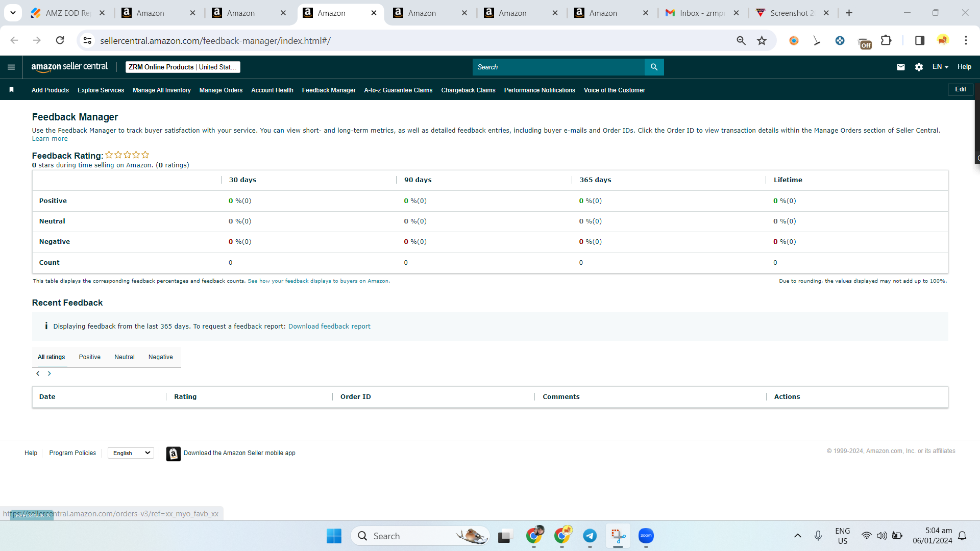Viewport: 980px width, 551px height.
Task: Toggle the Chrome side panel icon
Action: (x=920, y=40)
